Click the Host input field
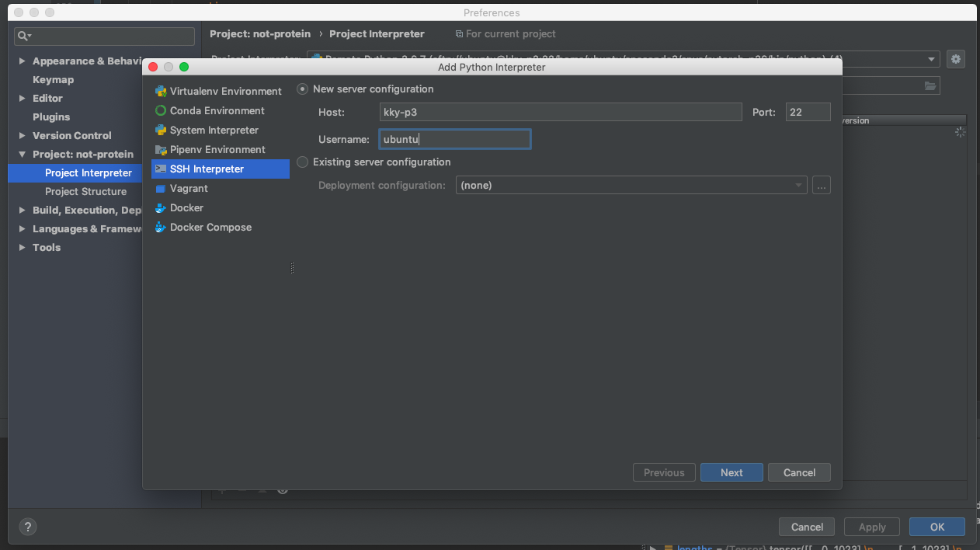980x550 pixels. 561,112
